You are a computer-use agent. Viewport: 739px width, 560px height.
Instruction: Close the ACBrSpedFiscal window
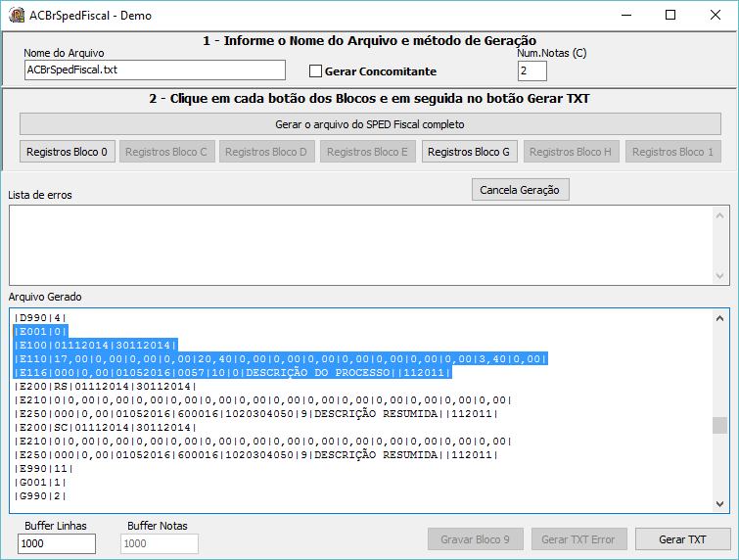tap(715, 15)
